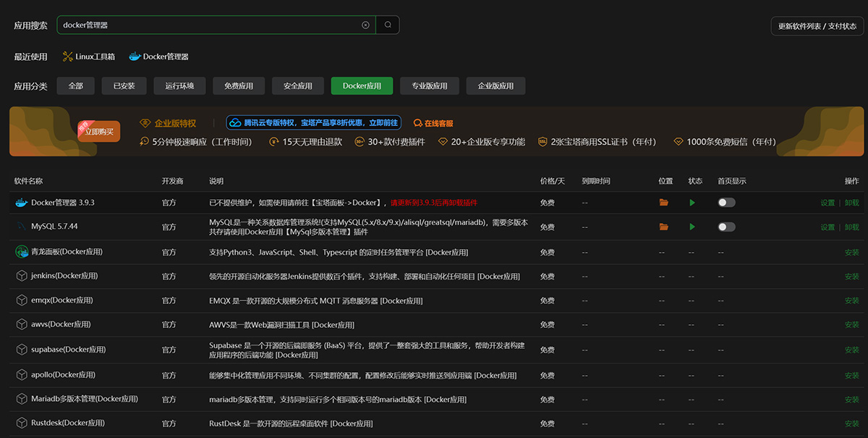Toggle homepage display for Docker管理器 3.9.3
The height and width of the screenshot is (438, 868).
[x=726, y=203]
